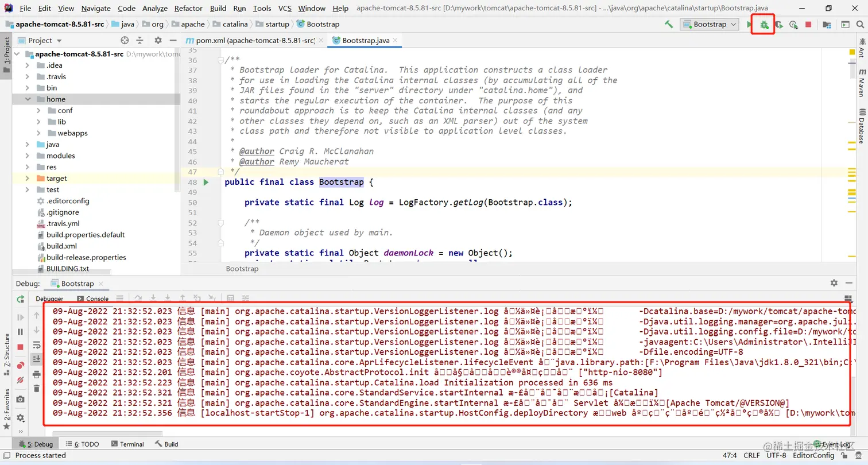868x465 pixels.
Task: Click the profiler run icon
Action: click(793, 24)
